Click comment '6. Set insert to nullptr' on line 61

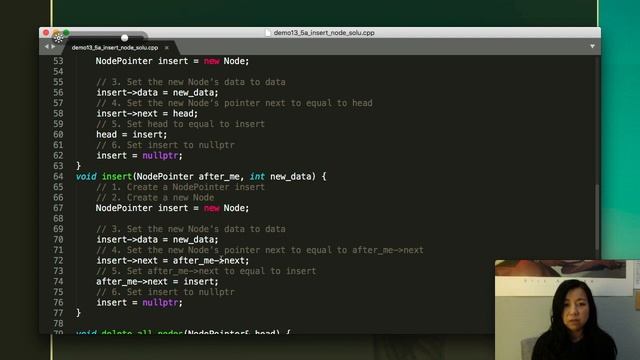point(165,145)
